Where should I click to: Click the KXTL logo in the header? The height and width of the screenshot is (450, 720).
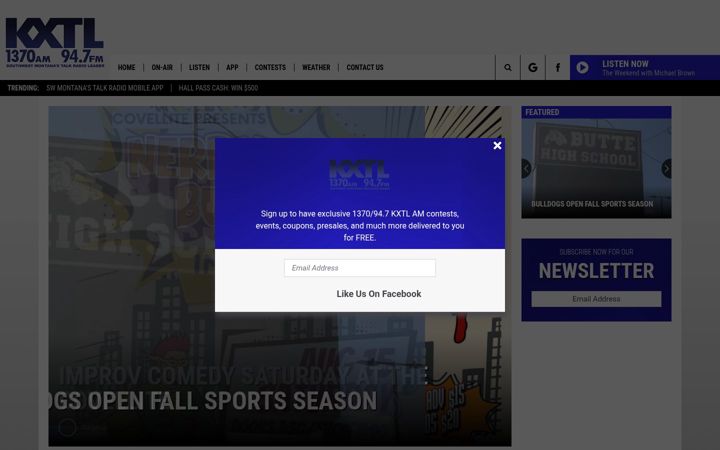click(55, 43)
